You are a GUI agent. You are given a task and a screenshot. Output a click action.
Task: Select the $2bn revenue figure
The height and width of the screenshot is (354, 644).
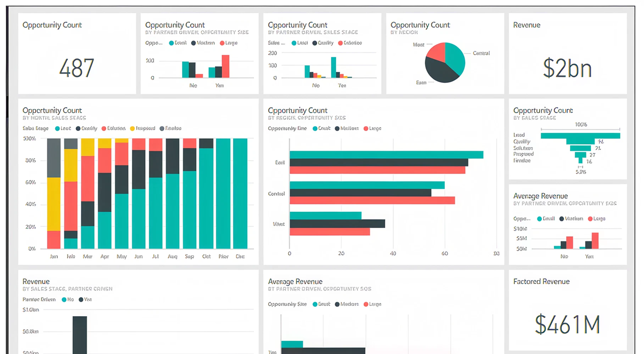click(x=567, y=68)
